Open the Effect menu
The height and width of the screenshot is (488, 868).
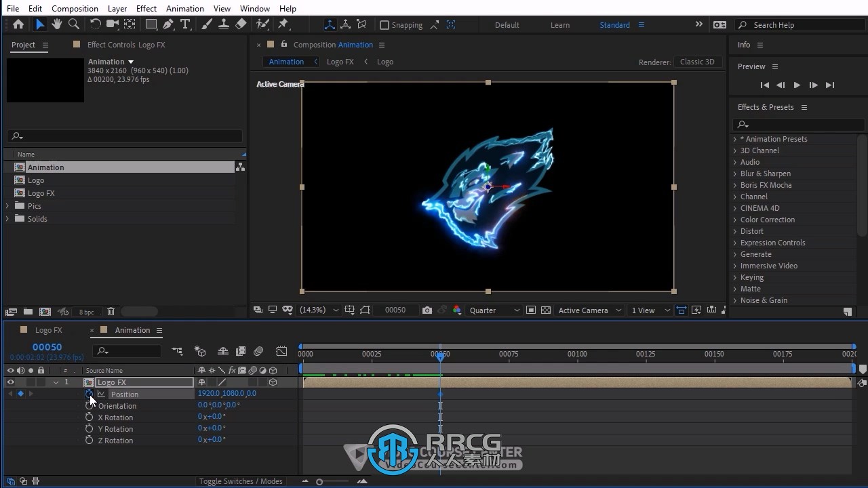146,8
